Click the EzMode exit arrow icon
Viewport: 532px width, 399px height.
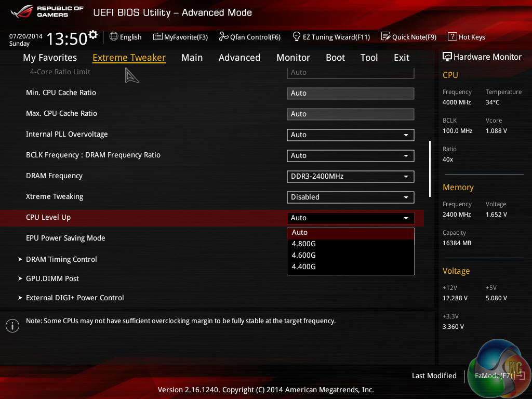pyautogui.click(x=520, y=376)
